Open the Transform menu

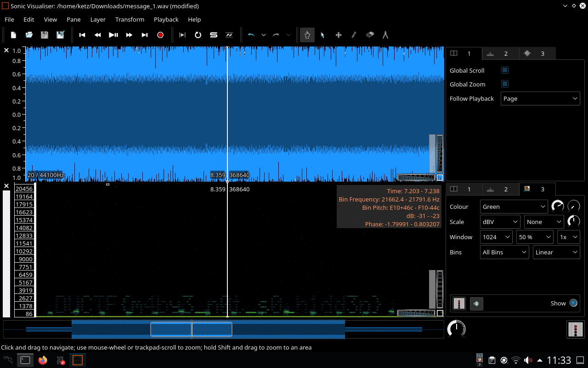pos(130,19)
